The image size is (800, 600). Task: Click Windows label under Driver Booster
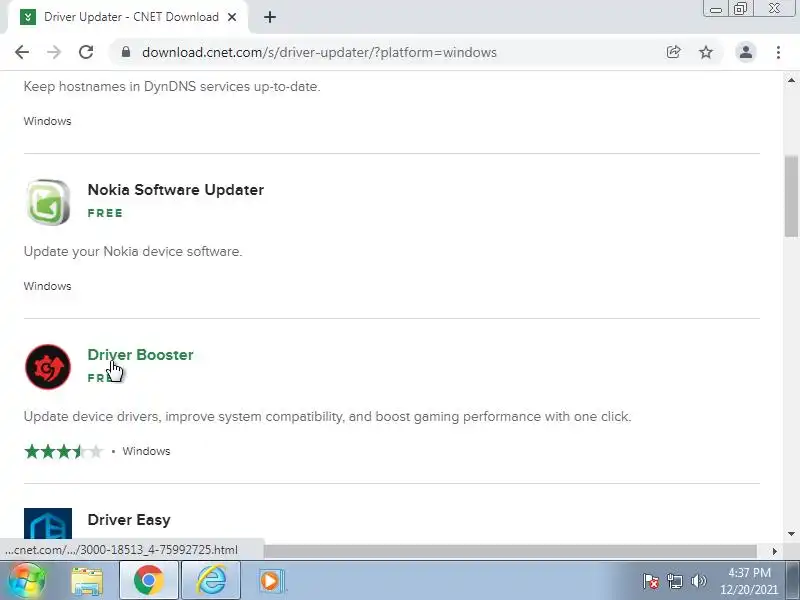146,452
